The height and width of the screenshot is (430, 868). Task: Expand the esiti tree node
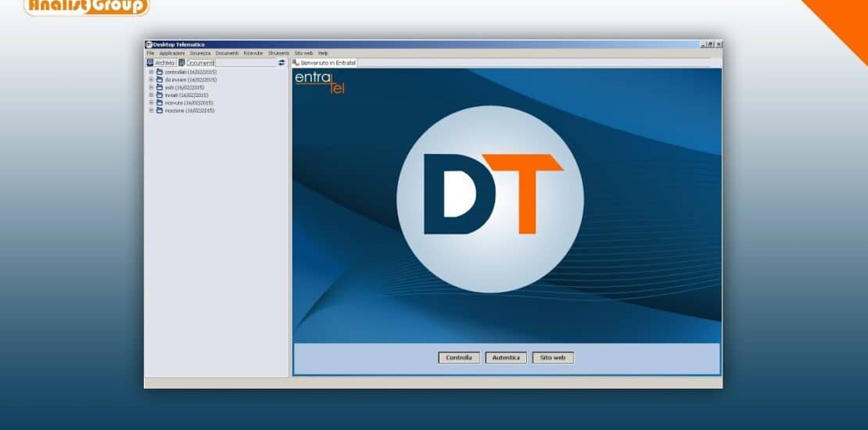[151, 88]
